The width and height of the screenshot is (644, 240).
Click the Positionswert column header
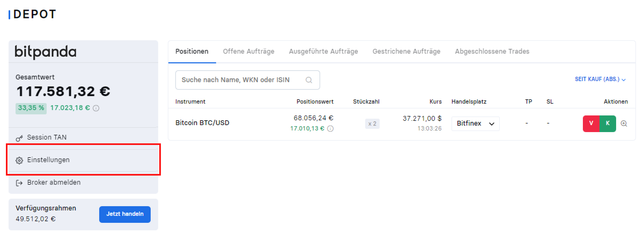point(315,102)
